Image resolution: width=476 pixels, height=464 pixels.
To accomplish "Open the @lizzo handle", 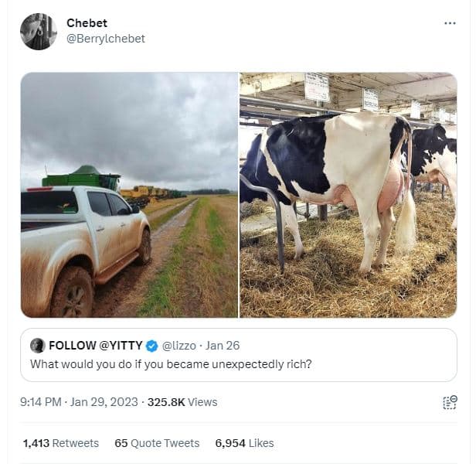I will (178, 346).
